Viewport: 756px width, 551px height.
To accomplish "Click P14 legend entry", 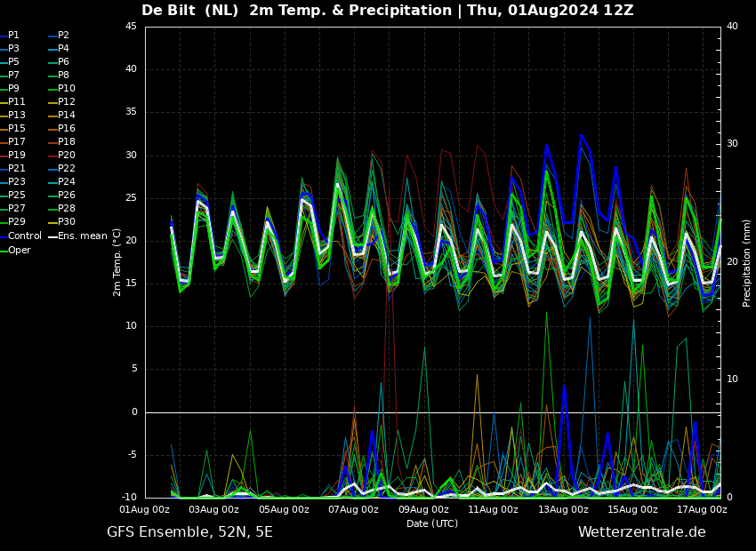I will tap(67, 116).
